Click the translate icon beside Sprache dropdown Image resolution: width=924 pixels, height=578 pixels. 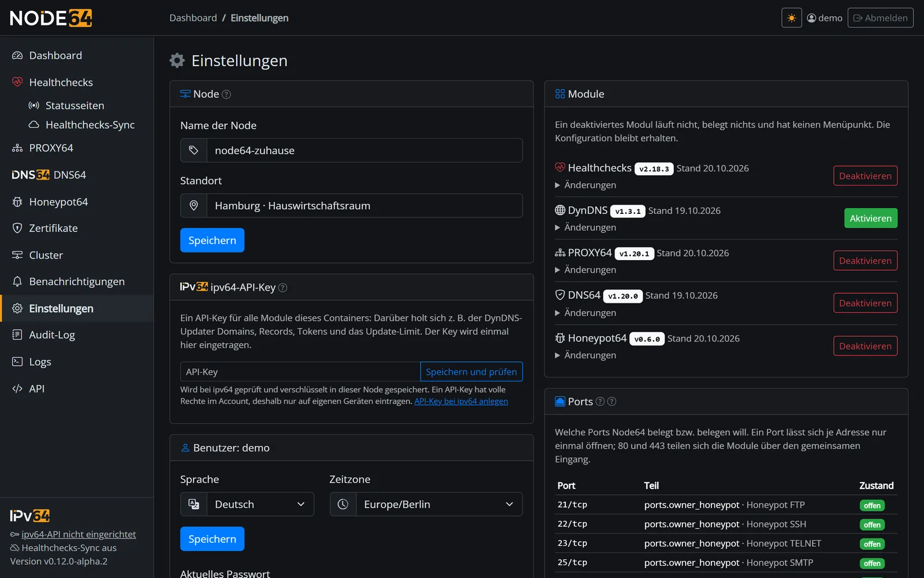click(193, 504)
